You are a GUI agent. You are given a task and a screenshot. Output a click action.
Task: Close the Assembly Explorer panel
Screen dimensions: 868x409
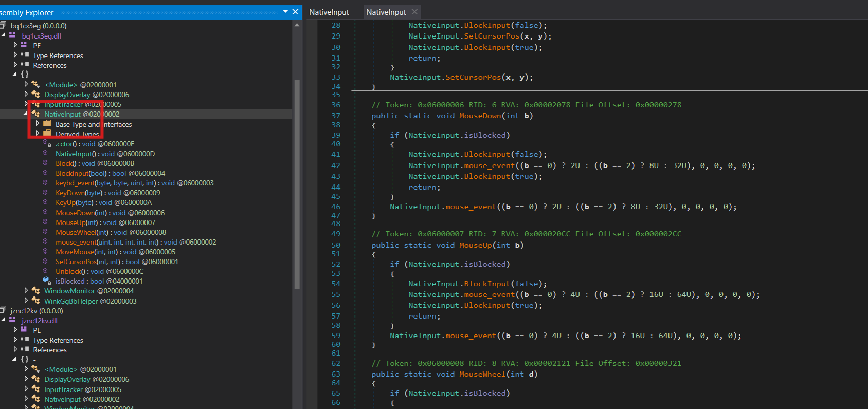click(x=295, y=12)
